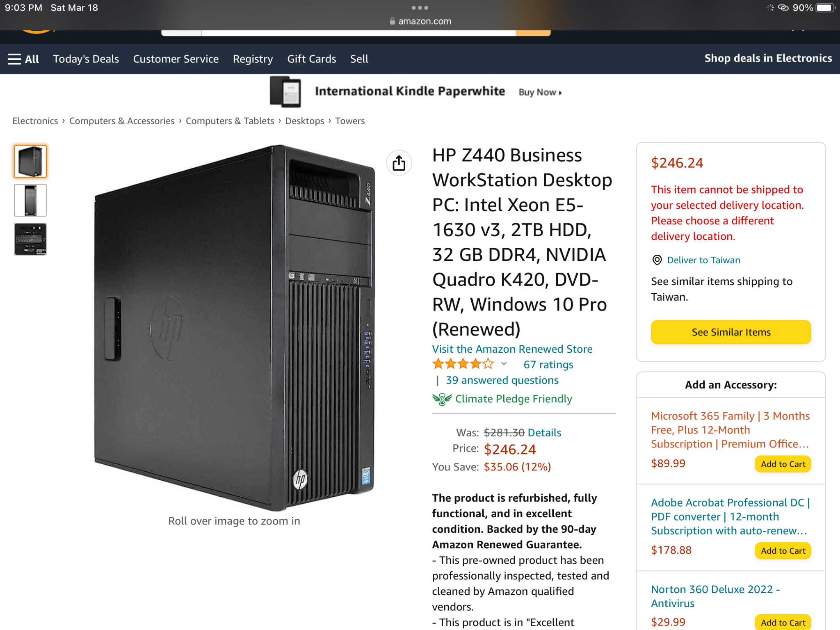Tap the Kindle Paperwhite device image
Image resolution: width=840 pixels, height=630 pixels.
pos(285,92)
